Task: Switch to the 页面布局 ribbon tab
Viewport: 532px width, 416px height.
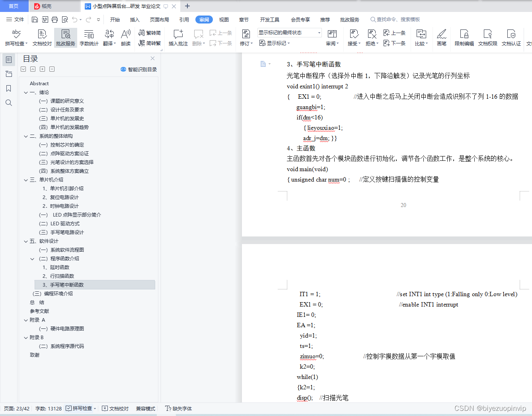Action: (160, 20)
